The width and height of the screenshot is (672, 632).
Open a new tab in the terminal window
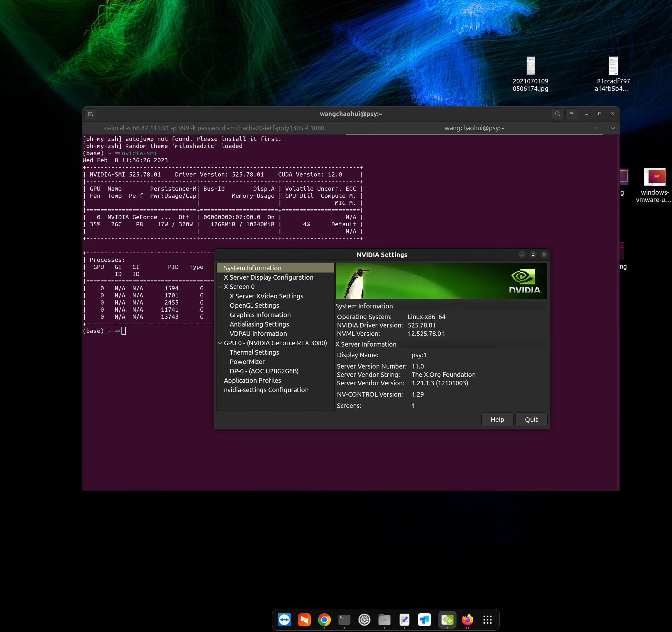[90, 114]
